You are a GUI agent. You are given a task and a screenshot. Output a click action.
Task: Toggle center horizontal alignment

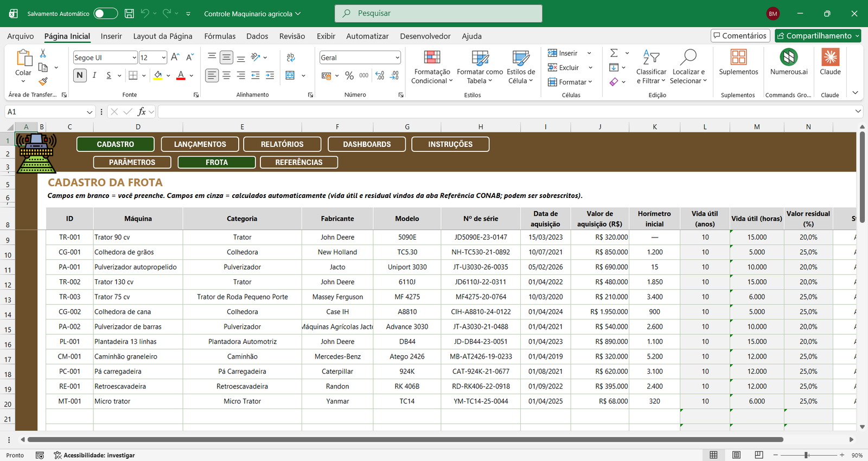point(227,75)
